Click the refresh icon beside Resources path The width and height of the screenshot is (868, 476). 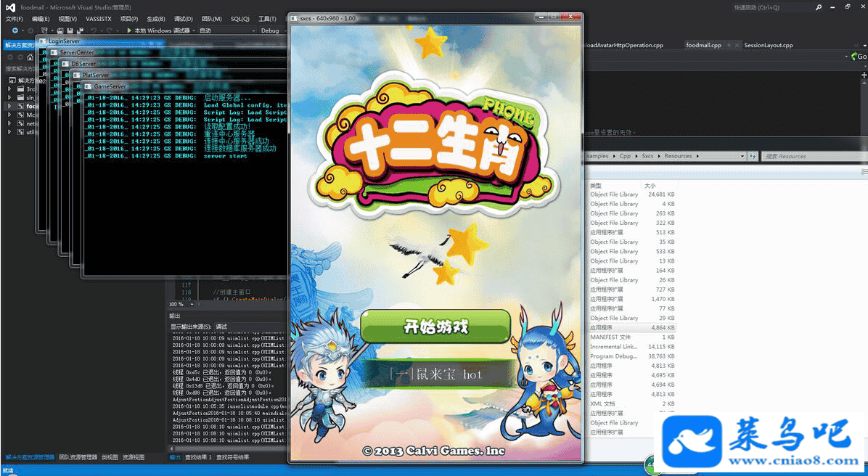coord(753,156)
